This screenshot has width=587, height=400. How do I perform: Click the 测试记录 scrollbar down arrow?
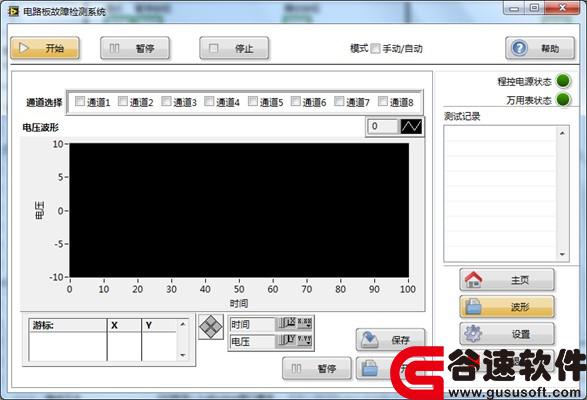click(562, 254)
